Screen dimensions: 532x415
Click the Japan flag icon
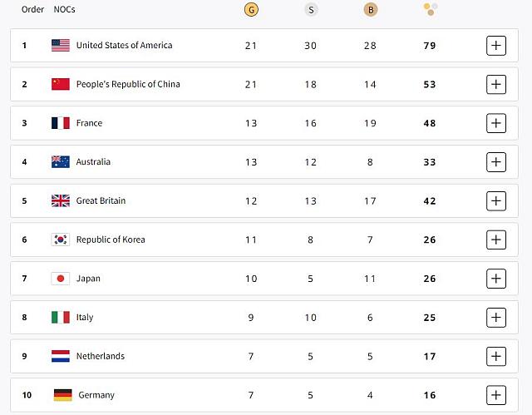coord(61,279)
